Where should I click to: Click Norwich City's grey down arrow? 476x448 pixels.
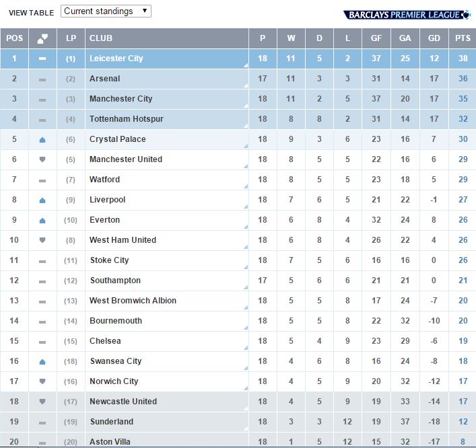tap(42, 381)
